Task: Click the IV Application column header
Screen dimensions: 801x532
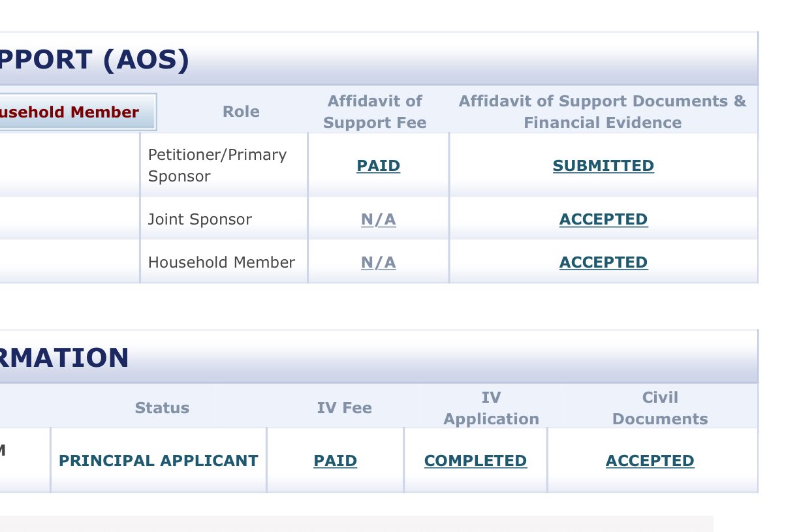Action: (491, 408)
